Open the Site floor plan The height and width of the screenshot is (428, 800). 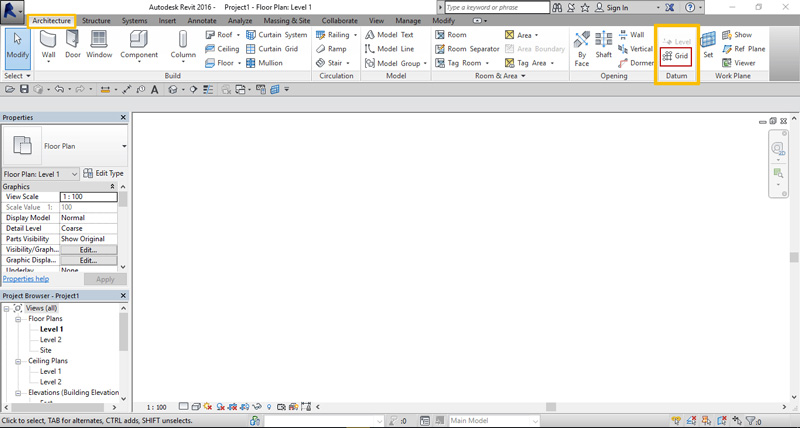pos(46,350)
